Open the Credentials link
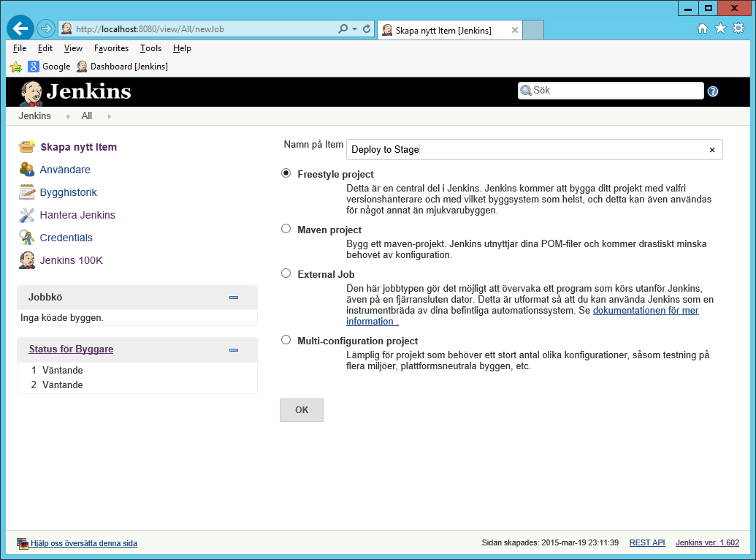 point(66,238)
